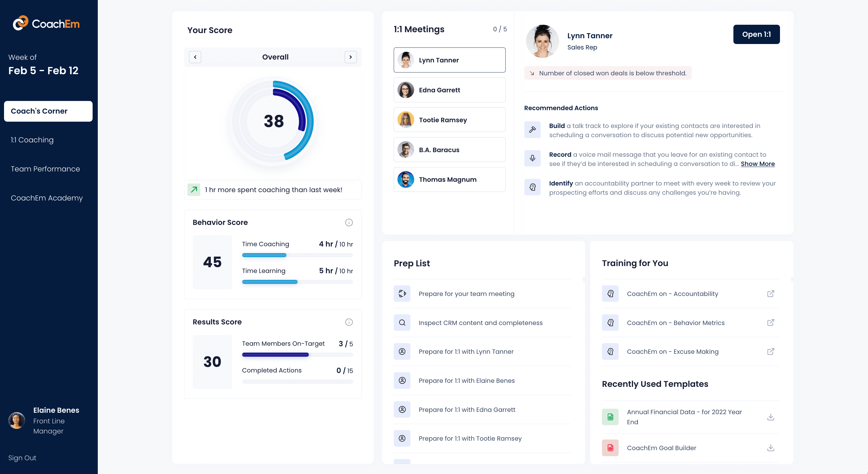Click the CoachEm logo icon
Image resolution: width=868 pixels, height=474 pixels.
(20, 23)
